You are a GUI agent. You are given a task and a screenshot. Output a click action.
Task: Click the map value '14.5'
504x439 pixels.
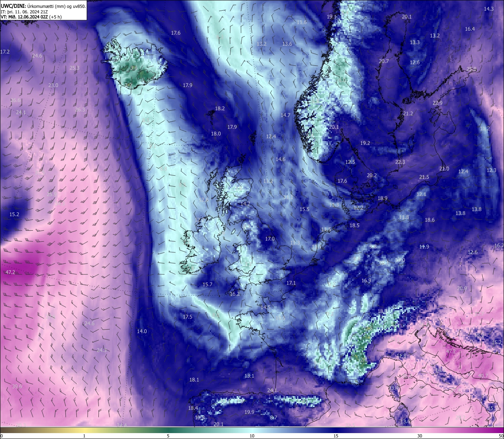pyautogui.click(x=265, y=307)
